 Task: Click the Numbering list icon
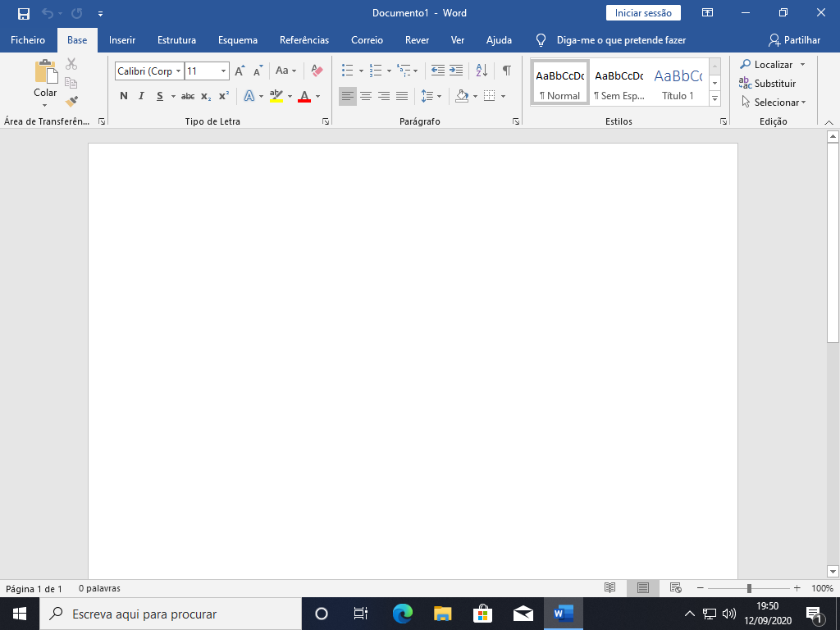tap(376, 71)
